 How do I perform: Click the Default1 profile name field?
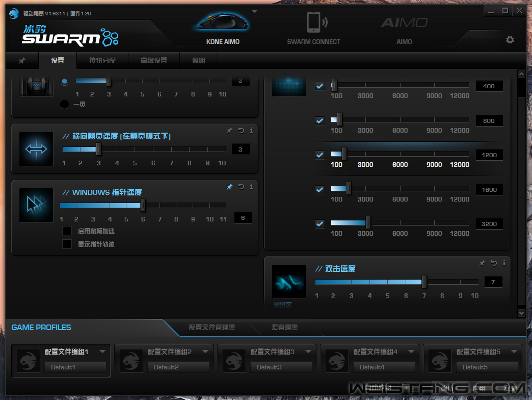(75, 367)
